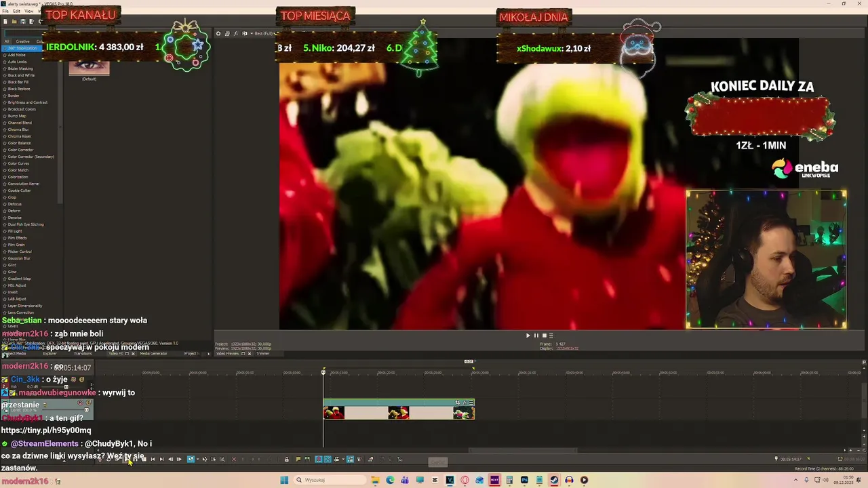
Task: Open the Opera browser taskbar icon
Action: 465,480
